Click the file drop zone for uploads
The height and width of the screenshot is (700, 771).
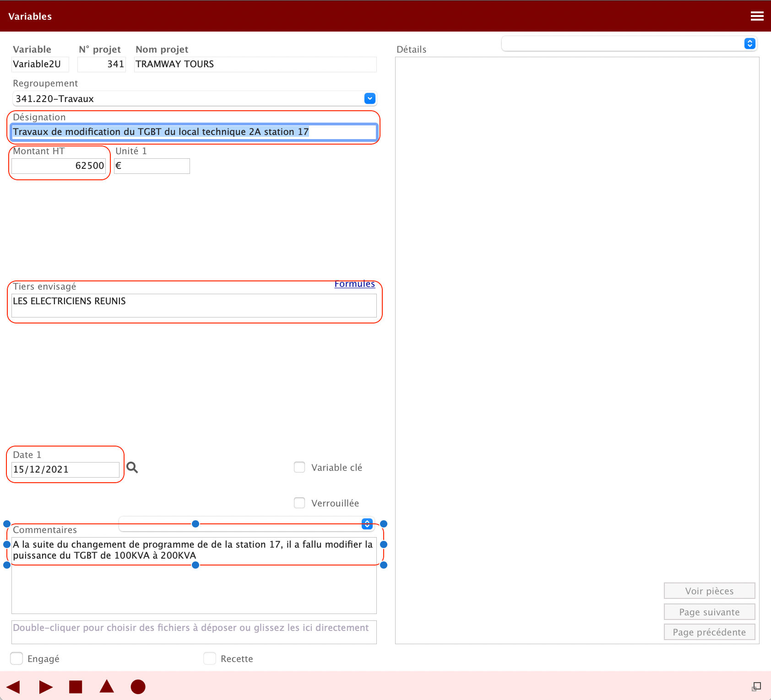pyautogui.click(x=194, y=632)
